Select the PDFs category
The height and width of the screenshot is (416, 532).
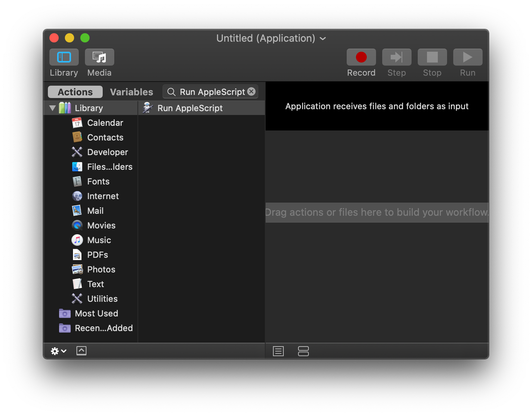tap(91, 255)
